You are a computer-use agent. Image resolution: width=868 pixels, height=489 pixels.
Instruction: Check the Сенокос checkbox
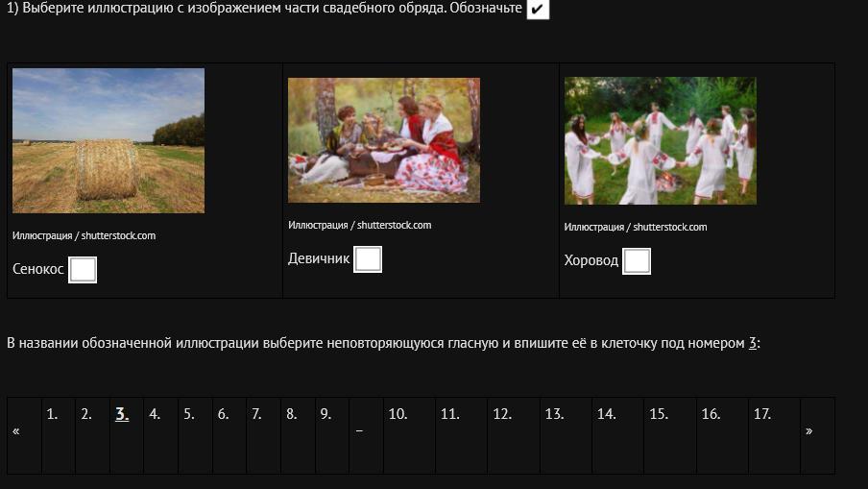tap(83, 270)
